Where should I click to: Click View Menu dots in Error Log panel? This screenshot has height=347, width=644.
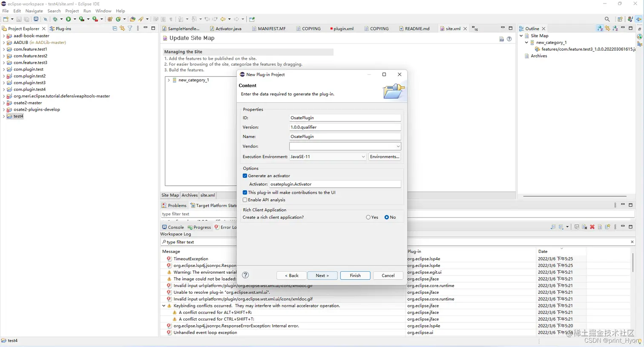pos(615,227)
